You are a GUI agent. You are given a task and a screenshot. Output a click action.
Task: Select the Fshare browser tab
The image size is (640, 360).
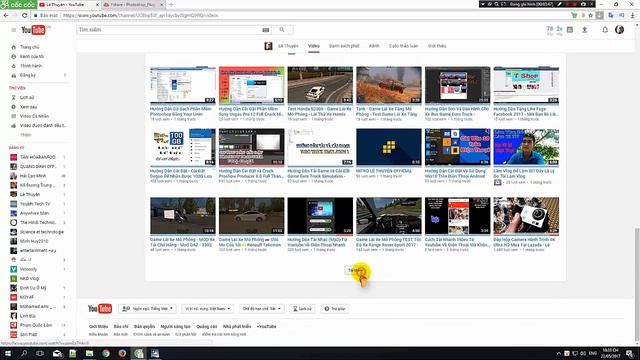click(x=132, y=4)
